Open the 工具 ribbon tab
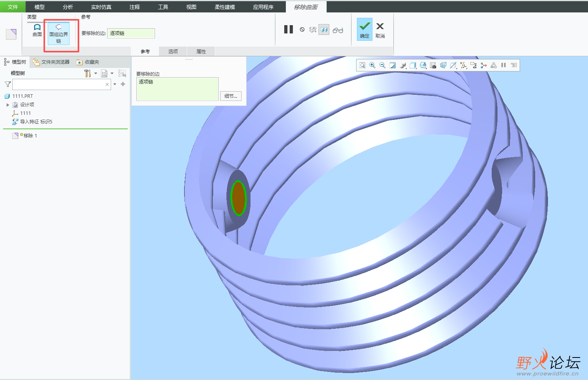The image size is (588, 380). point(163,7)
